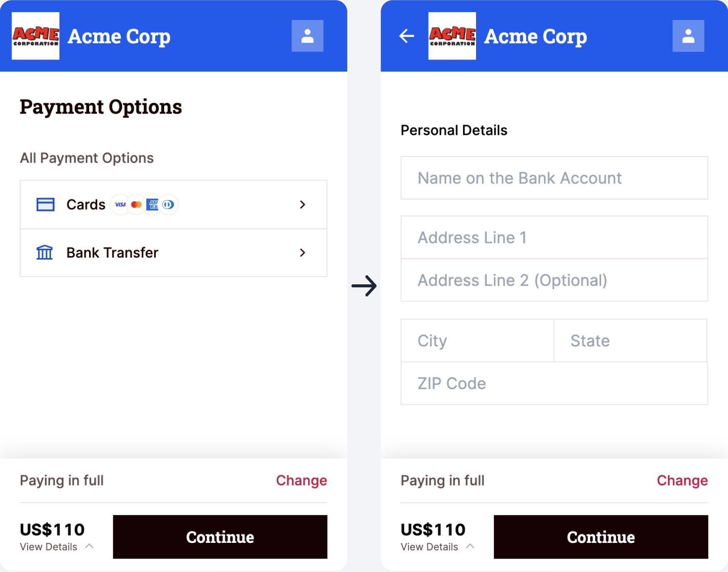Expand View Details on the right screen

(437, 547)
